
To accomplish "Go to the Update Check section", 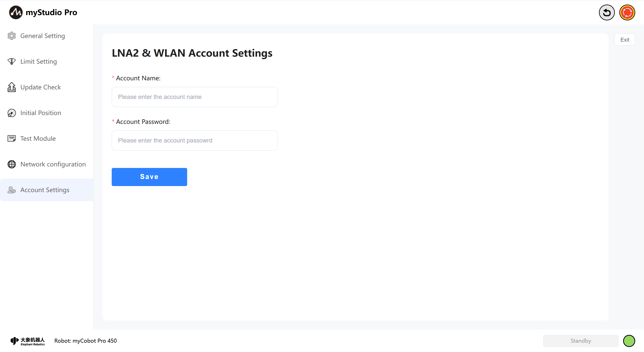I will coord(41,87).
